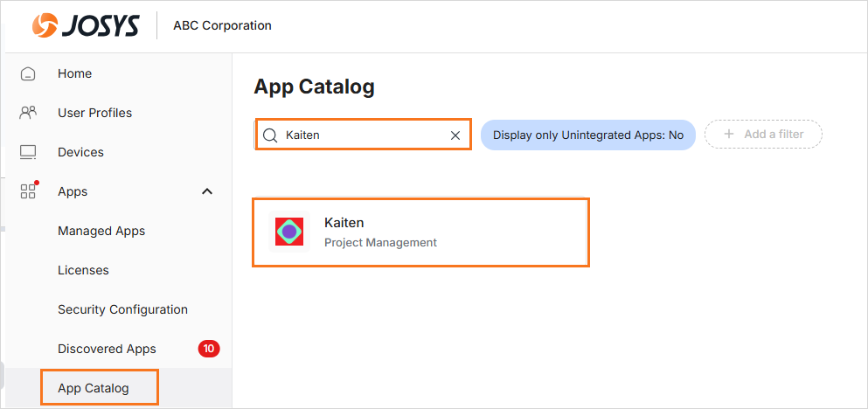This screenshot has width=868, height=409.
Task: Click the Kaiten app logo thumbnail
Action: pyautogui.click(x=289, y=232)
